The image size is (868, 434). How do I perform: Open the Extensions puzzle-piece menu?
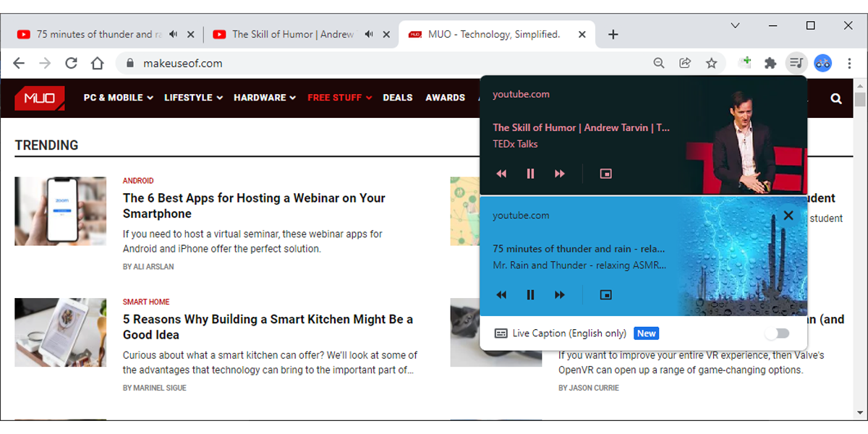[x=771, y=63]
